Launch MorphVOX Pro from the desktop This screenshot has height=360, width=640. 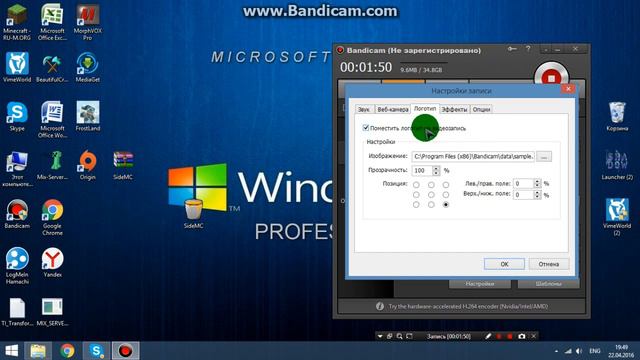87,22
